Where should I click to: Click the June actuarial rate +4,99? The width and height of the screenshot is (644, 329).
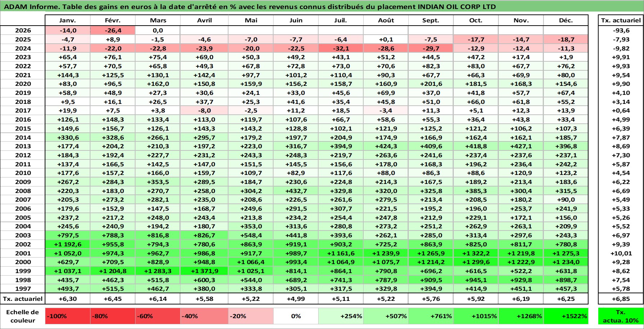[296, 299]
